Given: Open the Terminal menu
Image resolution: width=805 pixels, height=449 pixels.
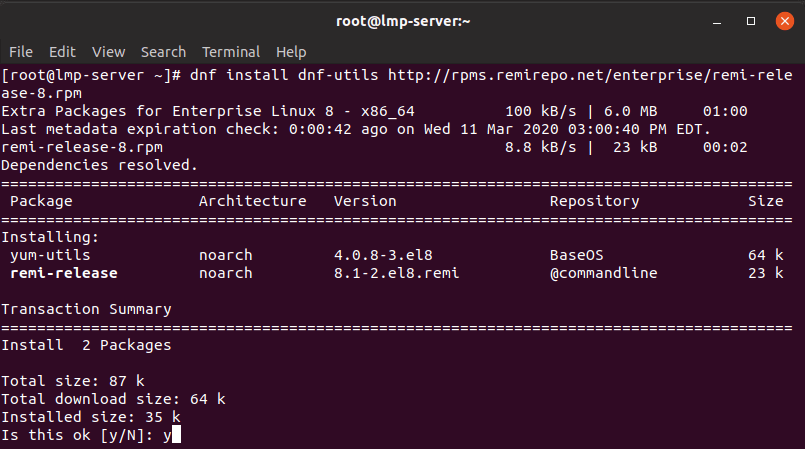Looking at the screenshot, I should pos(231,52).
